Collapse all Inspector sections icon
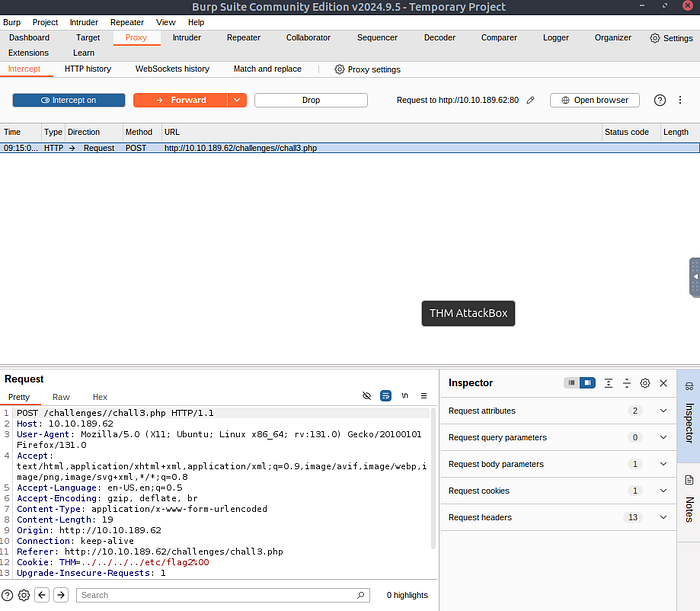 pos(627,383)
